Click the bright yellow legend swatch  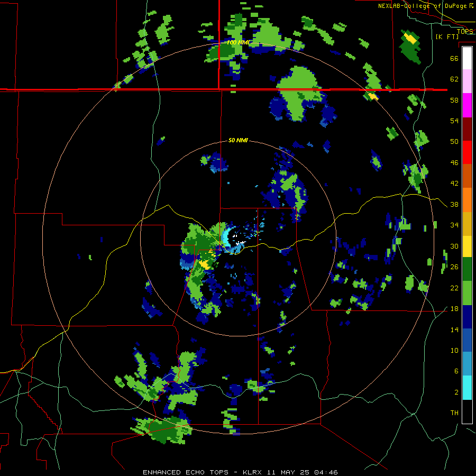point(467,246)
